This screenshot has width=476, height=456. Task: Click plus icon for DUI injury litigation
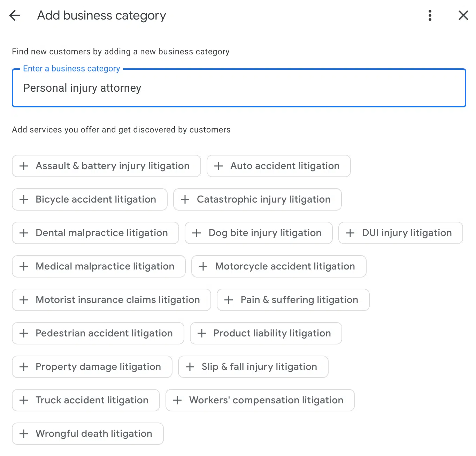350,233
